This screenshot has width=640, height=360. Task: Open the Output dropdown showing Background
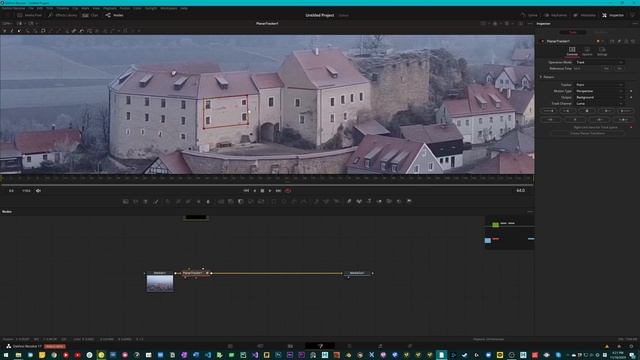pyautogui.click(x=599, y=98)
